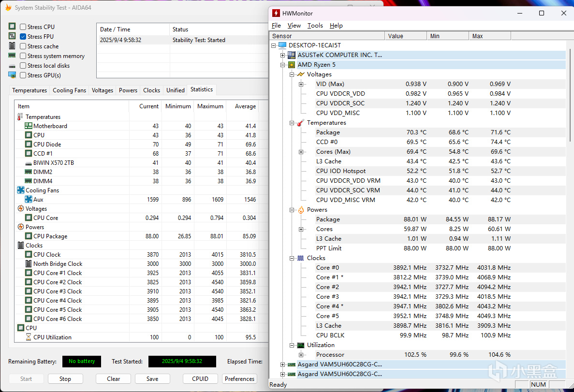Expand the Cores power entry
The image size is (574, 392).
[x=301, y=229]
